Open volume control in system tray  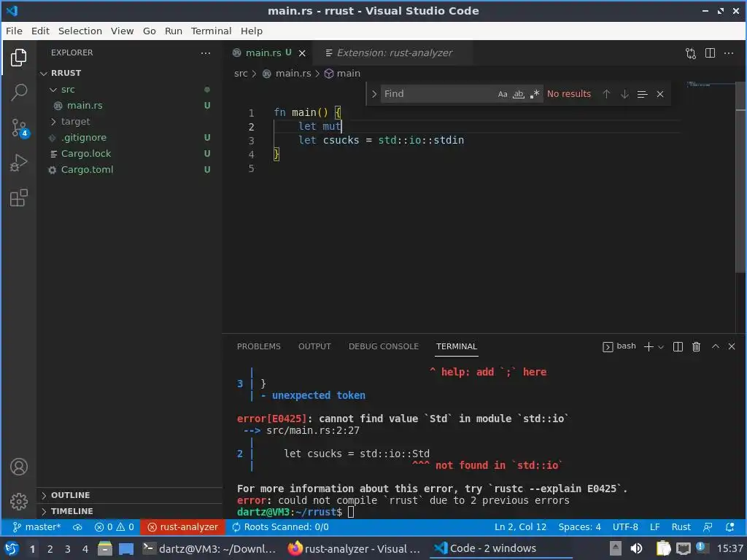(x=635, y=548)
